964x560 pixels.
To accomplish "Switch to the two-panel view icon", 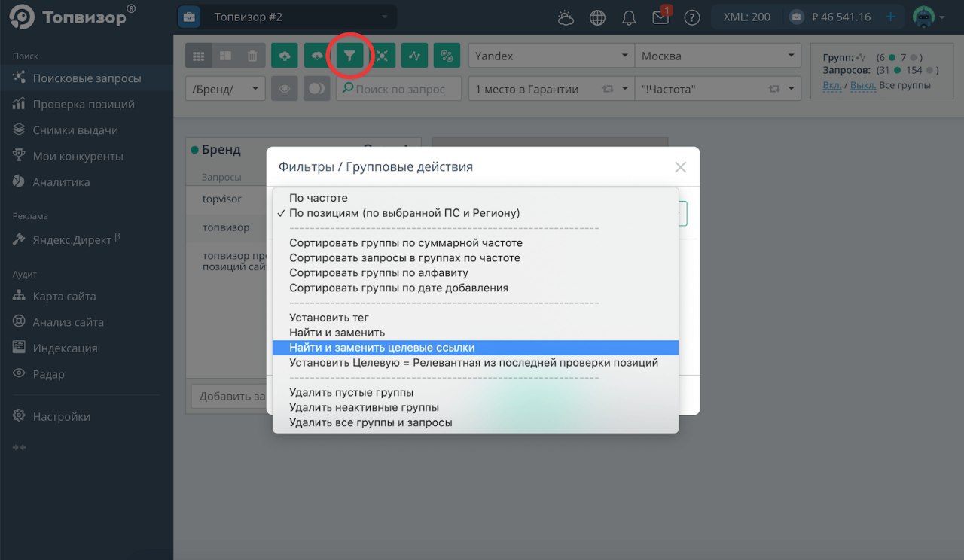I will 225,56.
